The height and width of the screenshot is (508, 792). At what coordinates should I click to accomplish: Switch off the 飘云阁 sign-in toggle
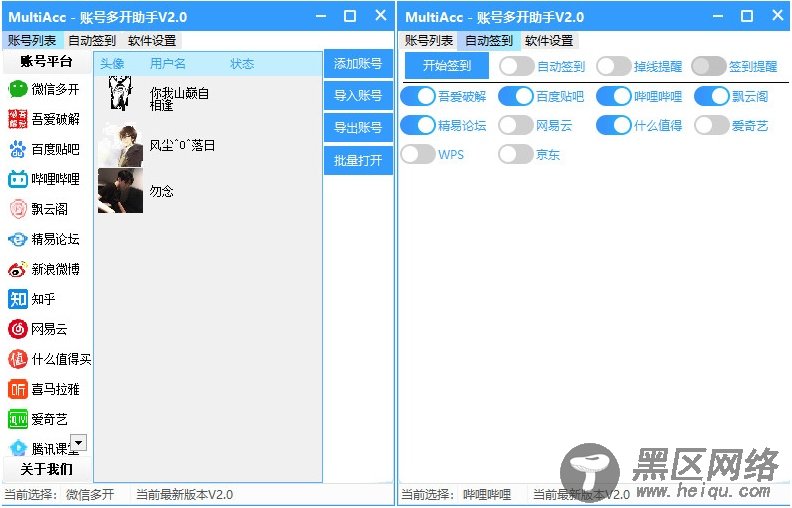tap(712, 96)
